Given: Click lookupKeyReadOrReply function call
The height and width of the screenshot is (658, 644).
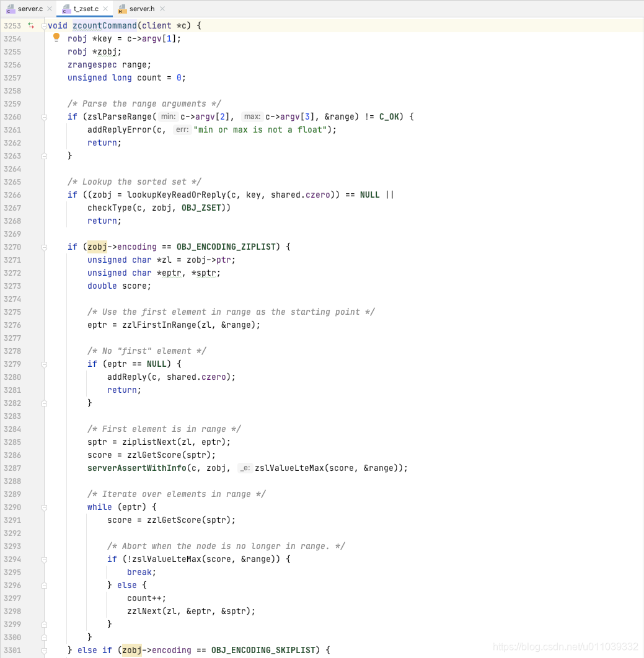Looking at the screenshot, I should (177, 195).
